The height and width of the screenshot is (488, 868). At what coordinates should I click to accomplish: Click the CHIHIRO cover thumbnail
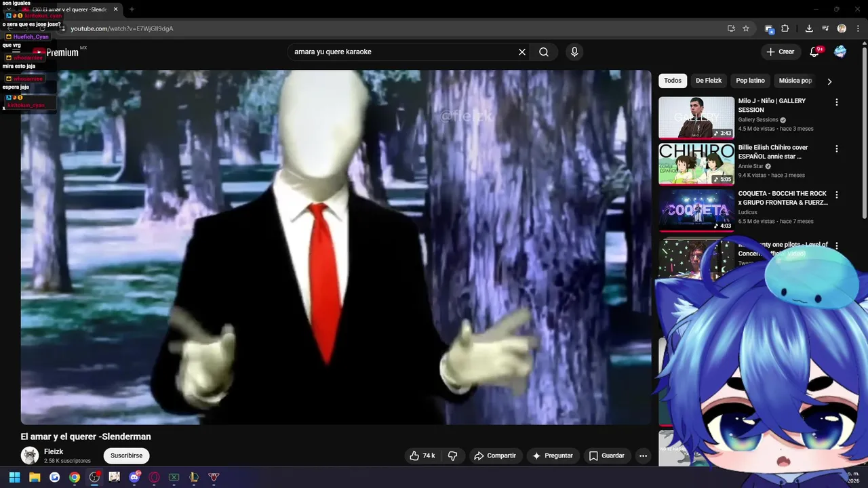pyautogui.click(x=696, y=163)
